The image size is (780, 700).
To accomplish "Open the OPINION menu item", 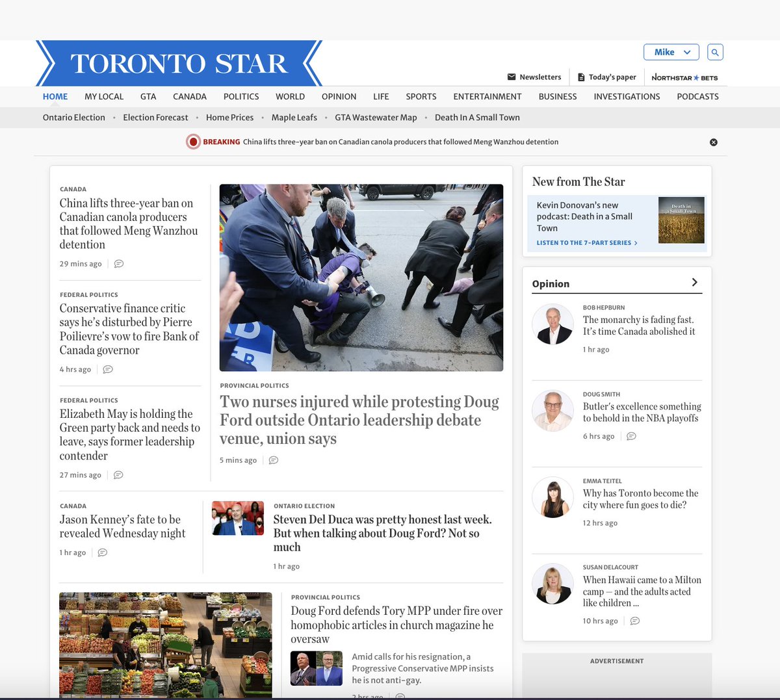I will [x=339, y=96].
